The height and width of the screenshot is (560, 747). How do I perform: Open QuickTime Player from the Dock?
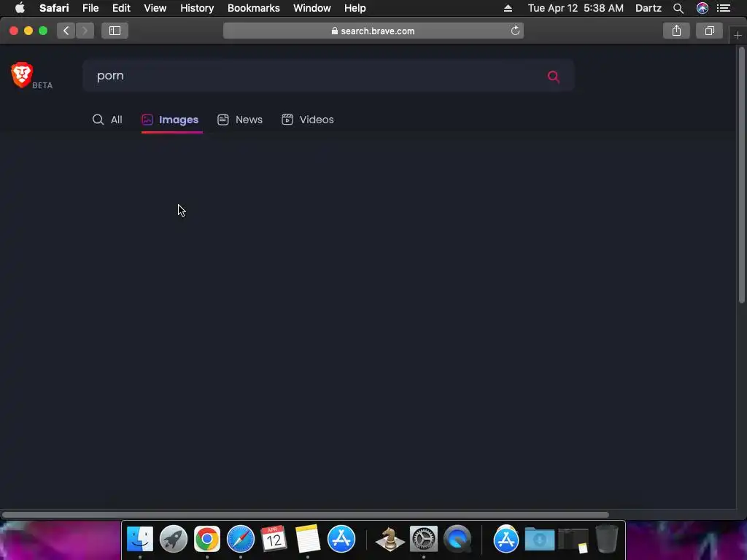click(x=457, y=539)
